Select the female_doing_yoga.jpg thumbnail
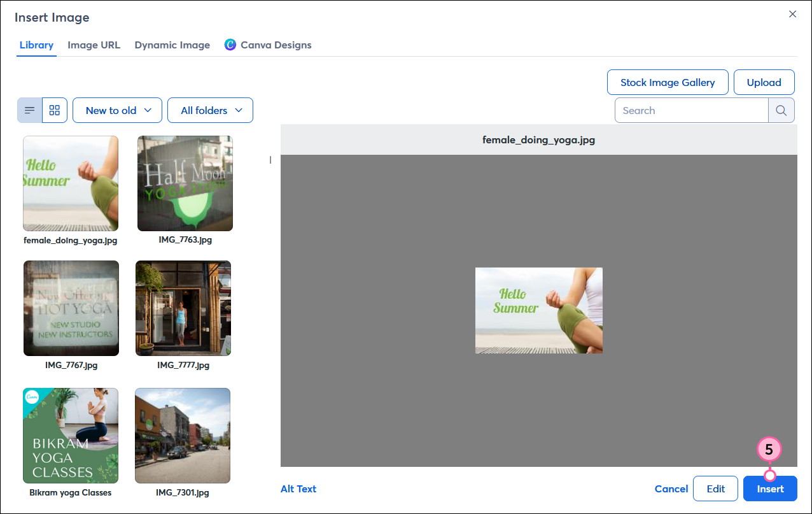Image resolution: width=812 pixels, height=514 pixels. point(71,183)
